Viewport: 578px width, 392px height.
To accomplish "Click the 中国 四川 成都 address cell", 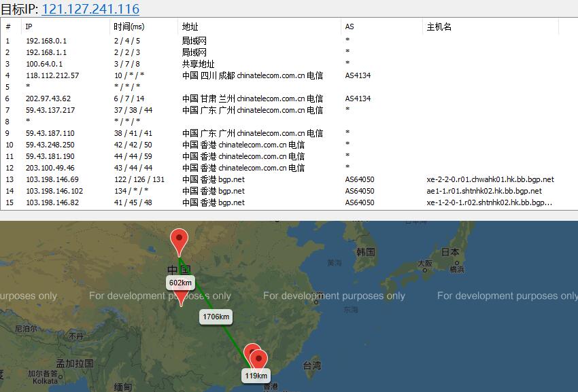I will (x=252, y=75).
